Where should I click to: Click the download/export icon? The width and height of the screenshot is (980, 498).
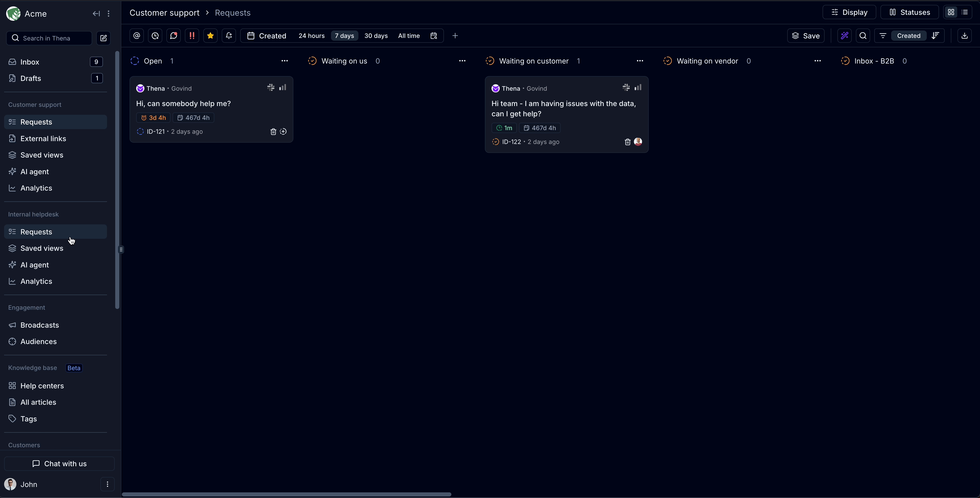(964, 36)
